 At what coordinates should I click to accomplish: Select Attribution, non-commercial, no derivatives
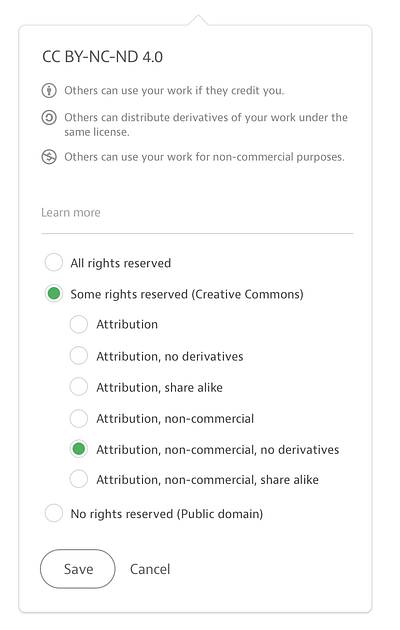click(79, 449)
